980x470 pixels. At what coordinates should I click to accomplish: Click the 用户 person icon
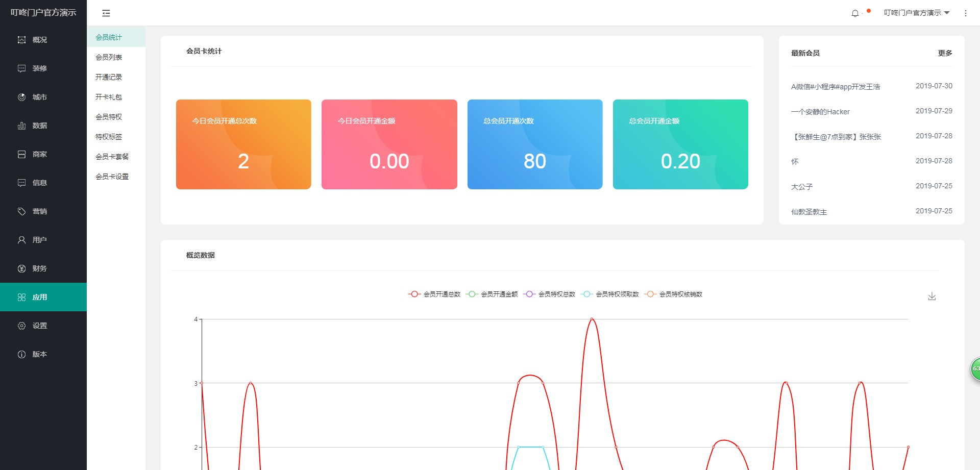21,240
